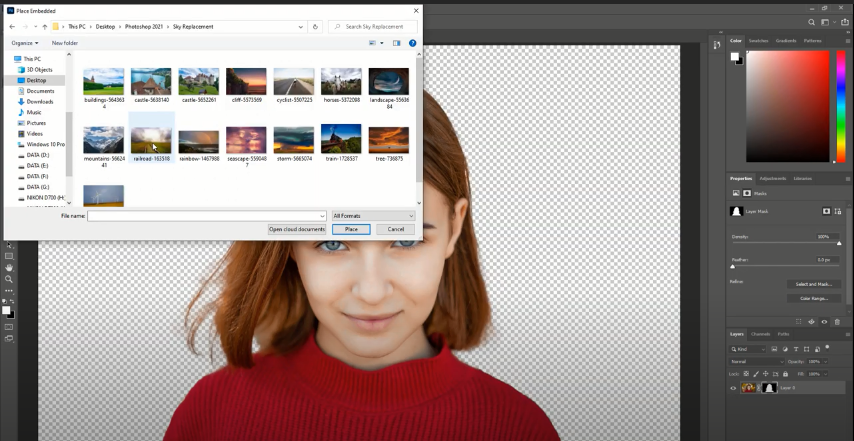Switch to the Channels tab
854x441 pixels.
coord(760,334)
